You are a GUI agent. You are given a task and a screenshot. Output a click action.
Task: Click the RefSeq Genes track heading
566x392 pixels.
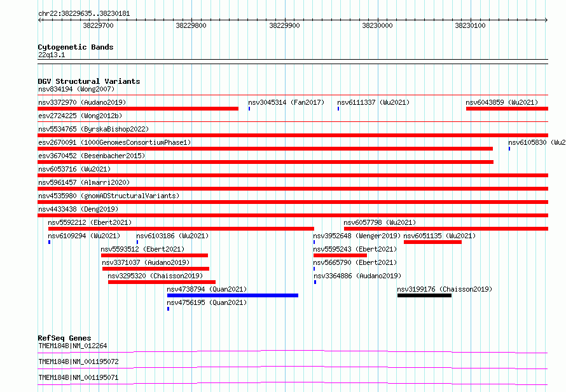coord(64,338)
